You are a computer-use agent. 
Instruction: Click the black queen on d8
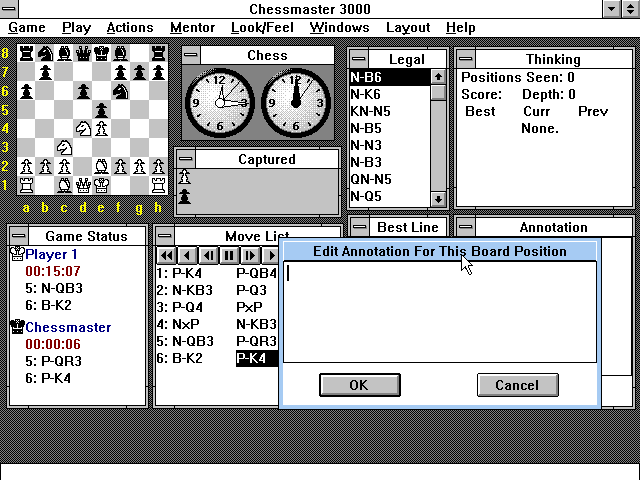click(x=83, y=53)
